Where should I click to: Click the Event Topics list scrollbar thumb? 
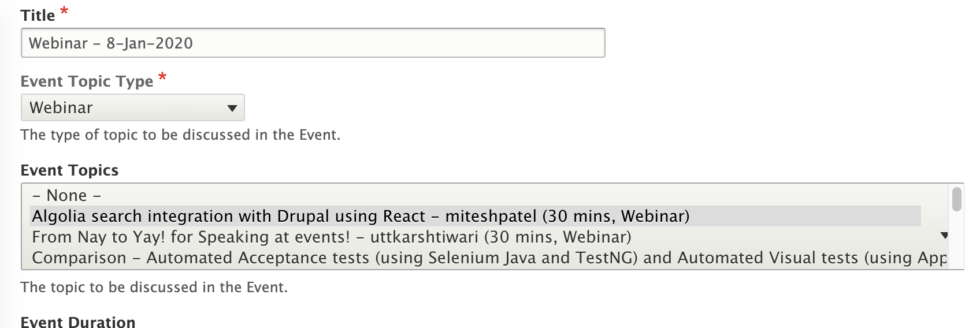click(957, 199)
